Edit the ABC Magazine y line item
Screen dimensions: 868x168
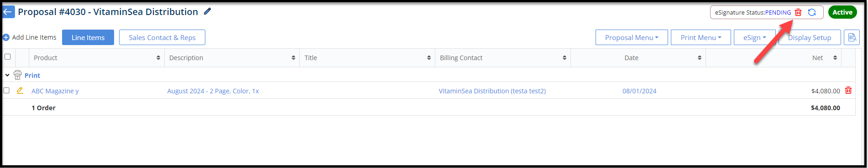coord(20,91)
